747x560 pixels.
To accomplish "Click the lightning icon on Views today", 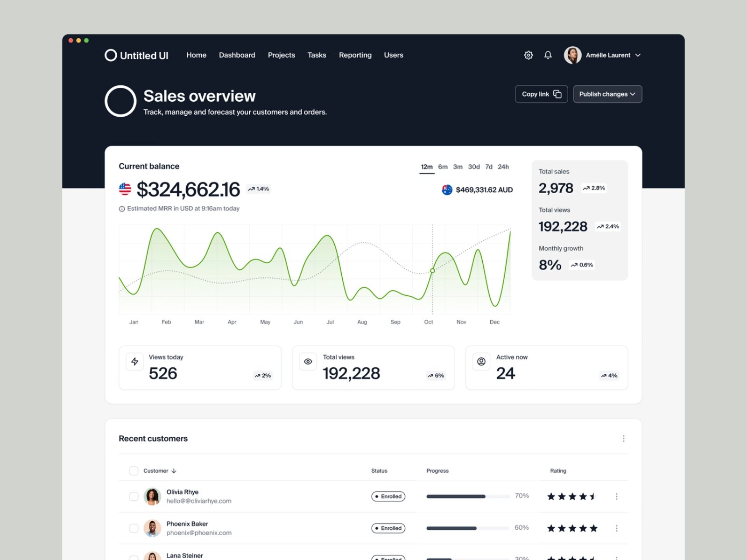I will [x=135, y=362].
